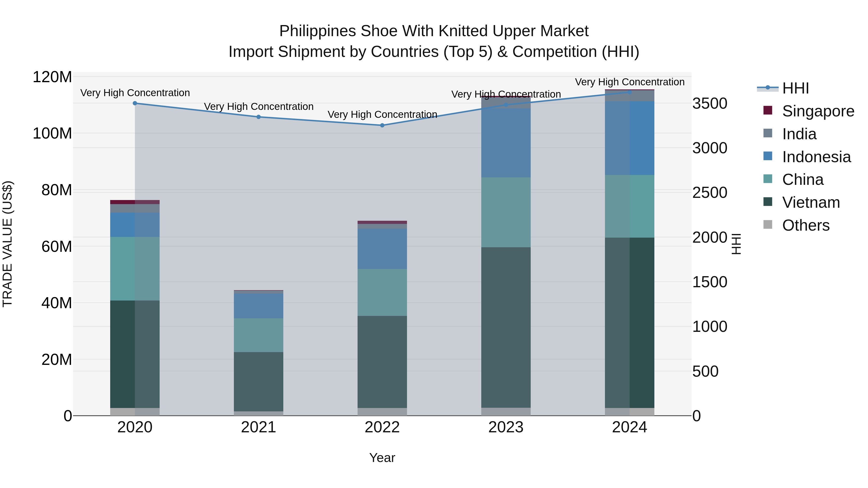868x488 pixels.
Task: Click the 2024 HHI line marker
Action: pyautogui.click(x=630, y=92)
